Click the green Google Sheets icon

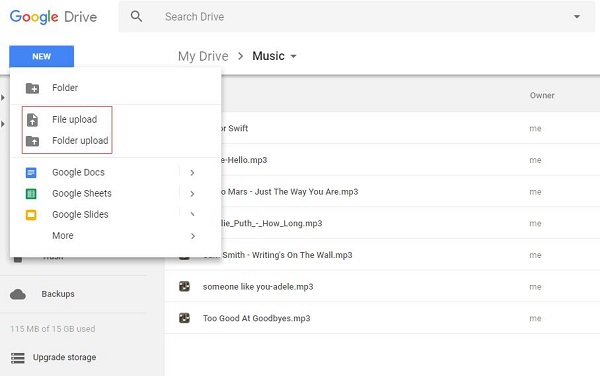31,194
